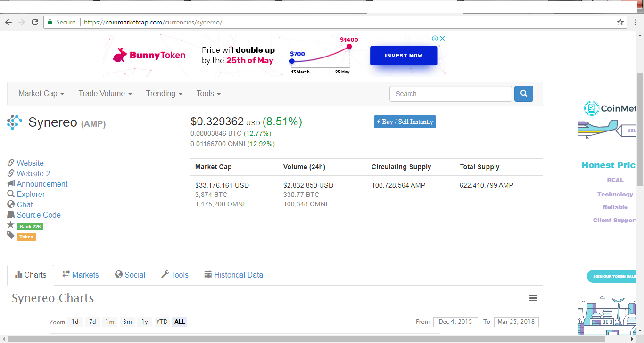
Task: Set chart zoom to YTD
Action: pos(162,322)
